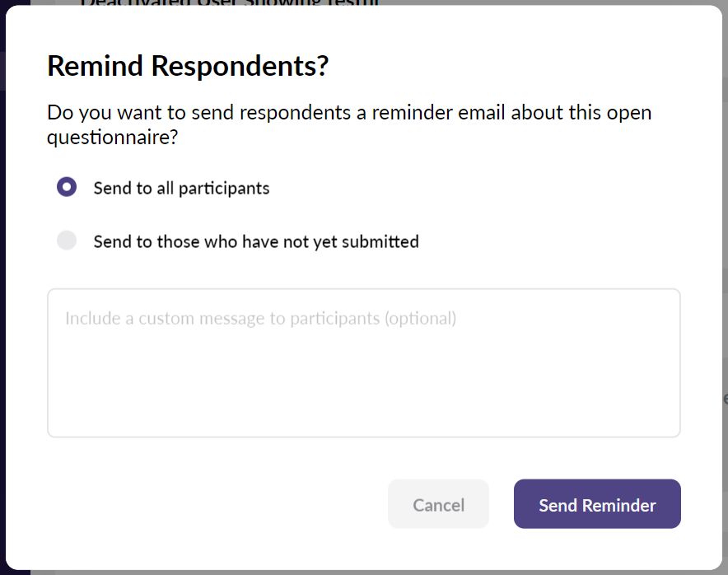Click the "Send Reminder" button label text
Viewport: 728px width, 575px height.
tap(597, 505)
